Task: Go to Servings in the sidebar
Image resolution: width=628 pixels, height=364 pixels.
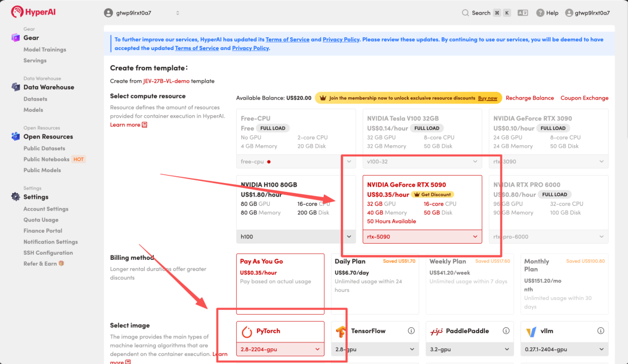Action: pyautogui.click(x=35, y=60)
